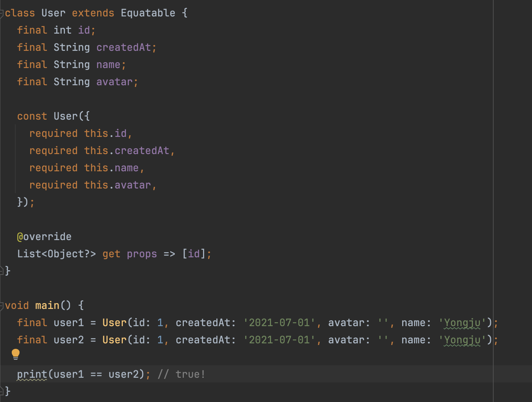Click the 'Equatable' class name
Screen dimensions: 532x402
pos(148,13)
